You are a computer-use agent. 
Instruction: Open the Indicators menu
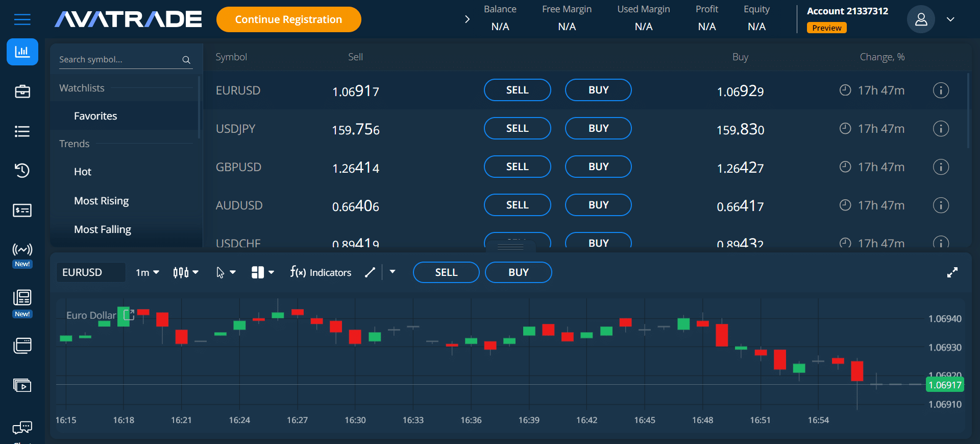tap(321, 272)
